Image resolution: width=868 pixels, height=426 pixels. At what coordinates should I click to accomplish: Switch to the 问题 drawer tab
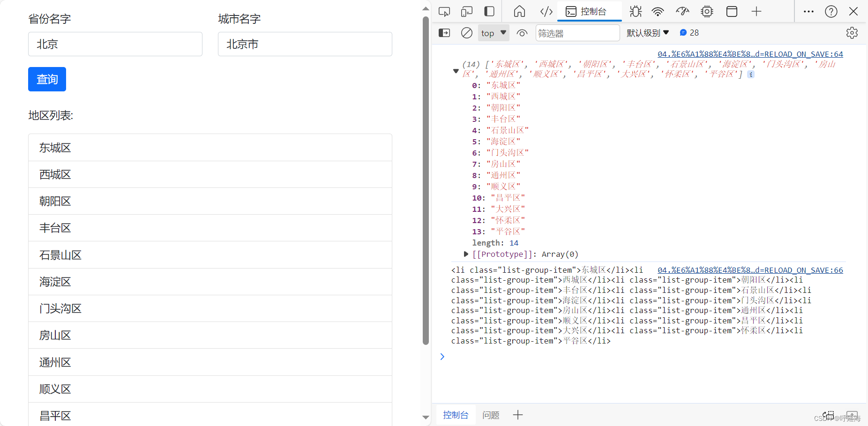[491, 415]
